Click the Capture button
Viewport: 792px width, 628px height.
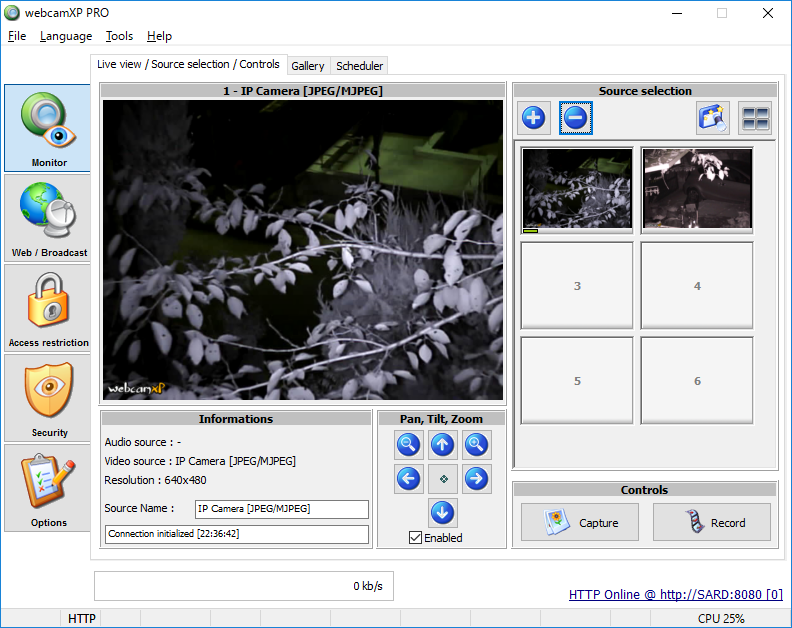pos(579,522)
